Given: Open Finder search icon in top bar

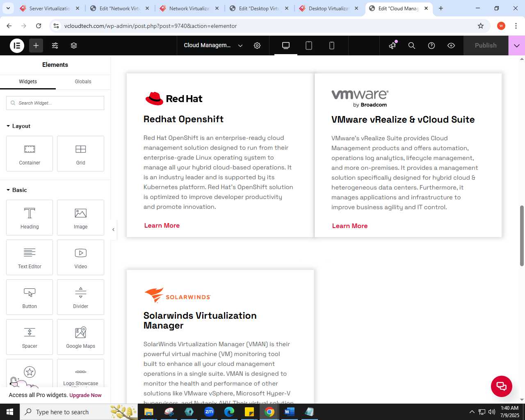Looking at the screenshot, I should coord(412,46).
